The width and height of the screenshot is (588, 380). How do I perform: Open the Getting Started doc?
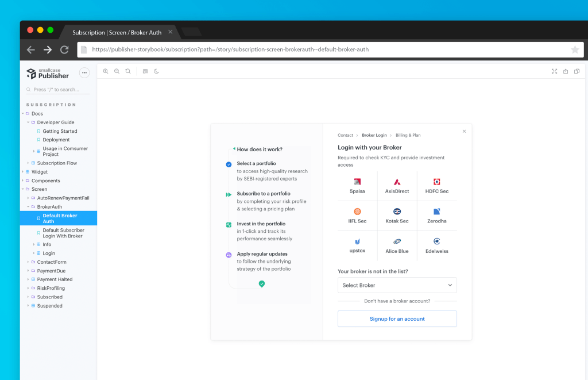[60, 131]
